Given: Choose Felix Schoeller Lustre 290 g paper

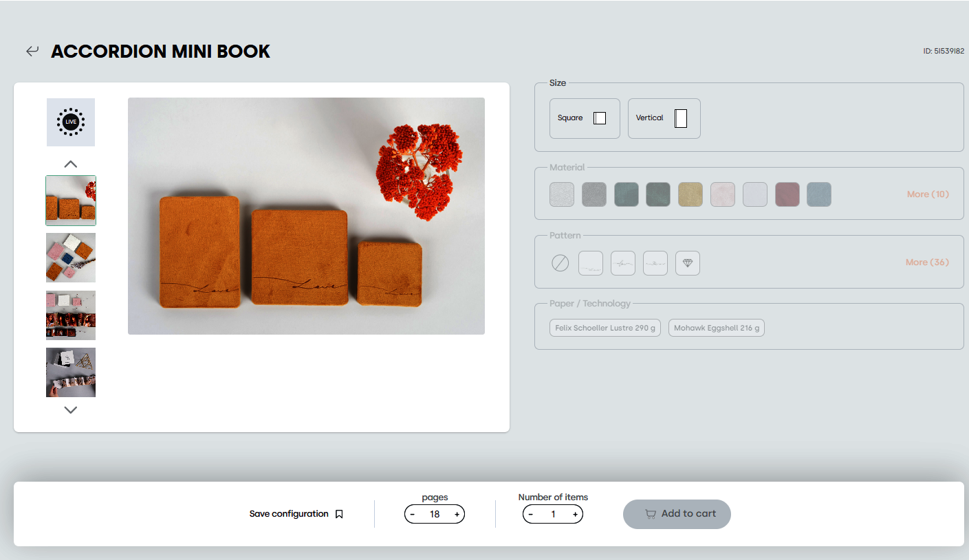Looking at the screenshot, I should (606, 328).
